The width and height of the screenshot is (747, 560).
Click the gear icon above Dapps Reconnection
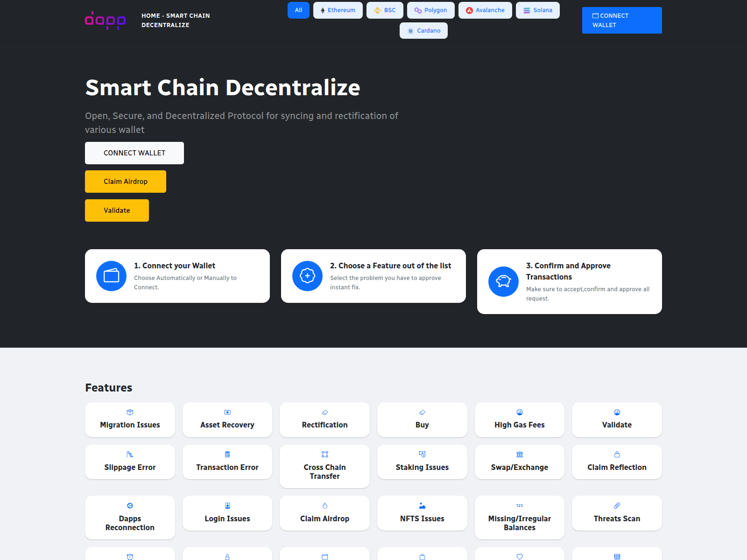[x=130, y=505]
